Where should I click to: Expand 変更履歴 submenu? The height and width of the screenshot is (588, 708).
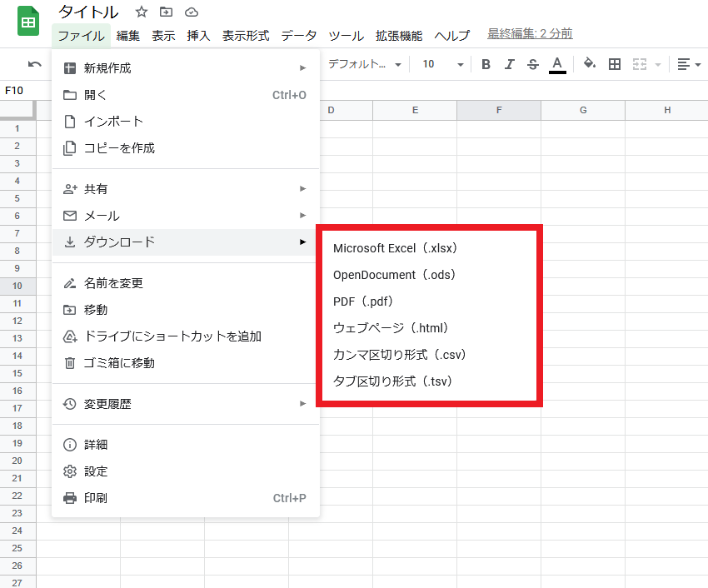pos(186,404)
